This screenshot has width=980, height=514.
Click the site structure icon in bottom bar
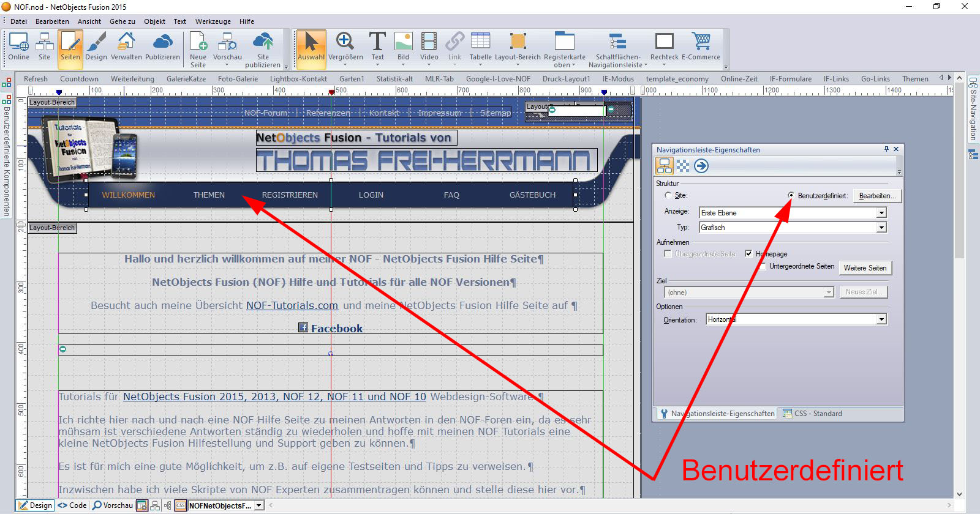point(155,505)
